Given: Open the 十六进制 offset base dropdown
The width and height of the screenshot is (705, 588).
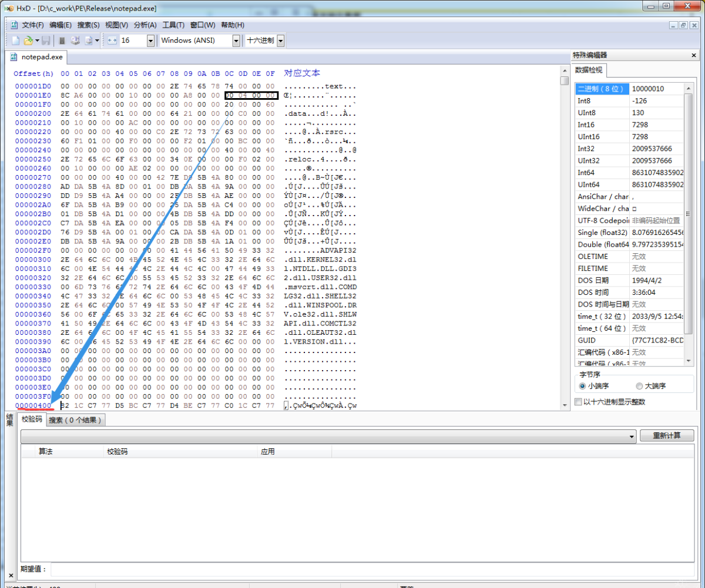Looking at the screenshot, I should coord(281,41).
